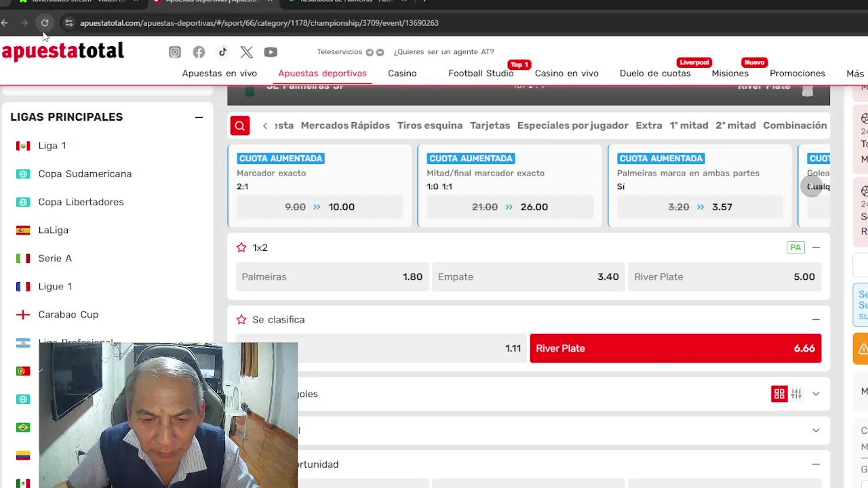
Task: Switch to 2° mitad tab
Action: point(736,125)
